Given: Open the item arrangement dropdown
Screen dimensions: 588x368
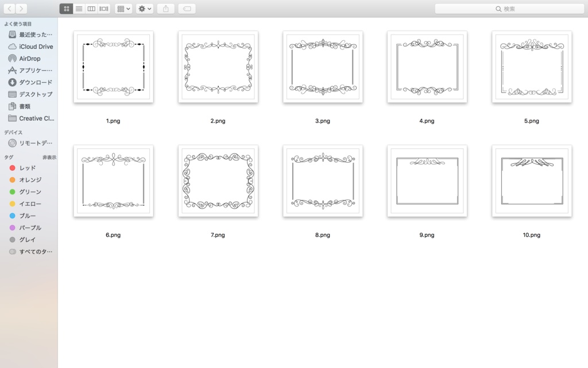Looking at the screenshot, I should (123, 9).
